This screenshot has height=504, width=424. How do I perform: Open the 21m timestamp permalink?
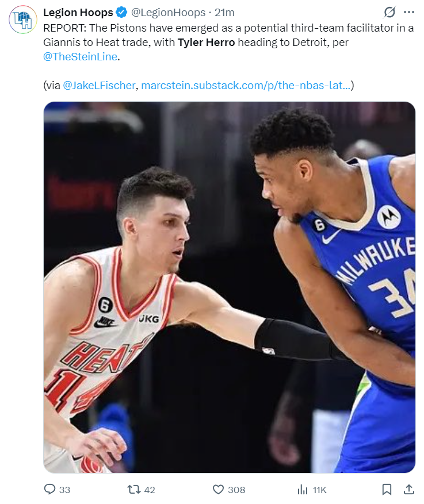[x=224, y=13]
